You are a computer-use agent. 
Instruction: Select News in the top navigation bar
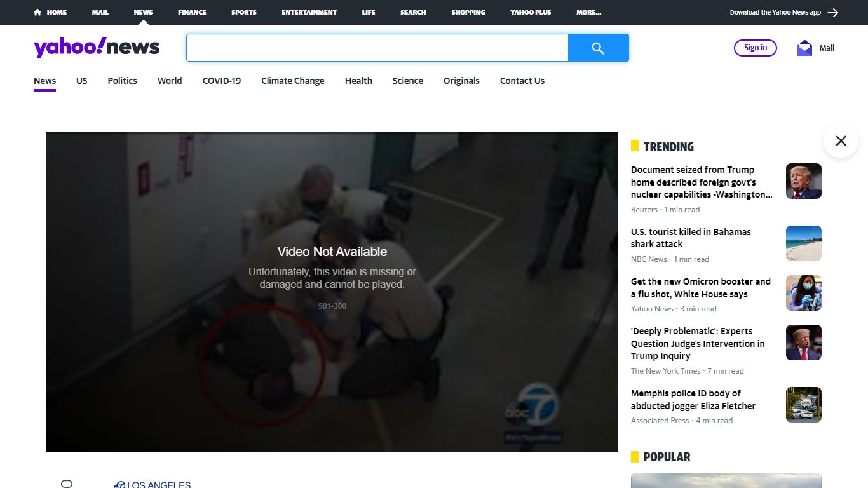tap(143, 12)
